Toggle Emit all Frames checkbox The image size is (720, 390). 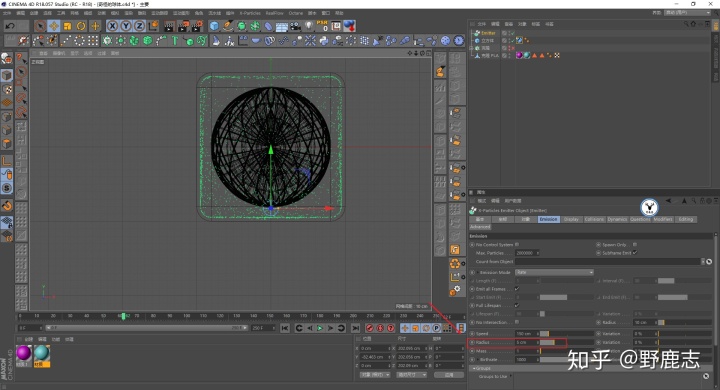(x=517, y=288)
